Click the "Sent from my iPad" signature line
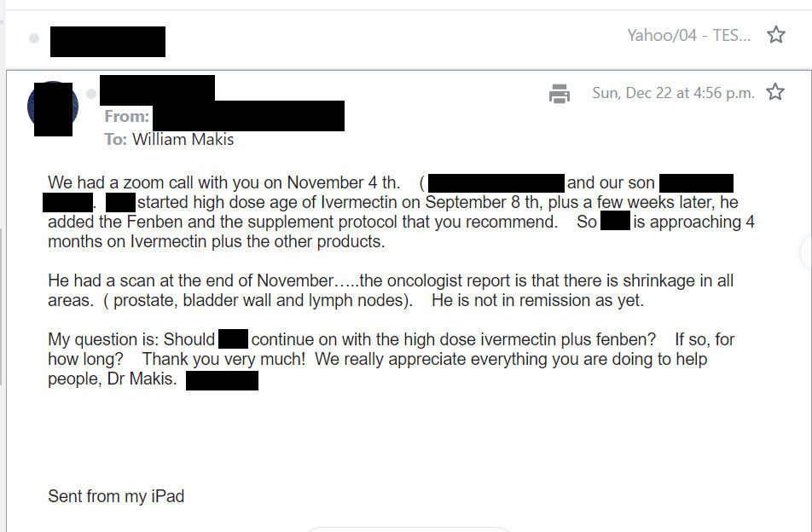This screenshot has height=532, width=812. click(116, 496)
